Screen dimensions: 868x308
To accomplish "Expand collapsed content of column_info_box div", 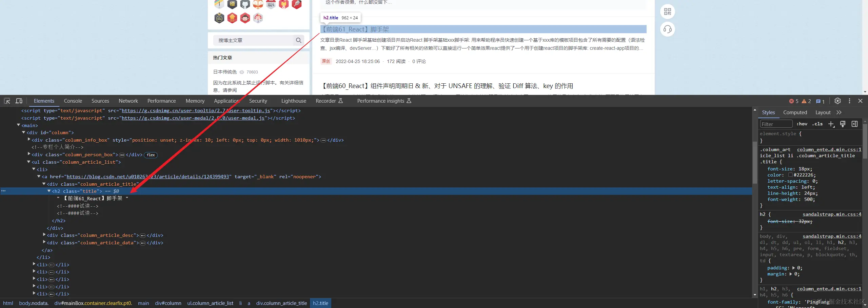I will 323,140.
